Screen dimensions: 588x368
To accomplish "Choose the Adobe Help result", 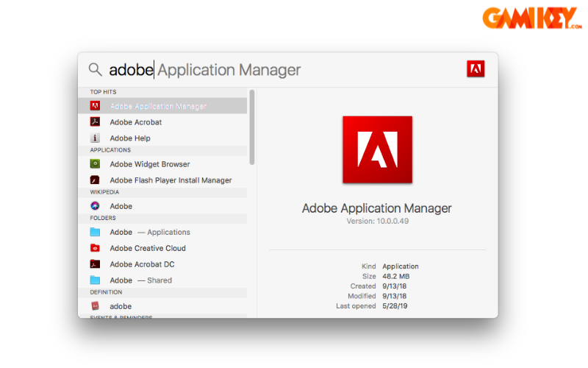I will tap(162, 138).
